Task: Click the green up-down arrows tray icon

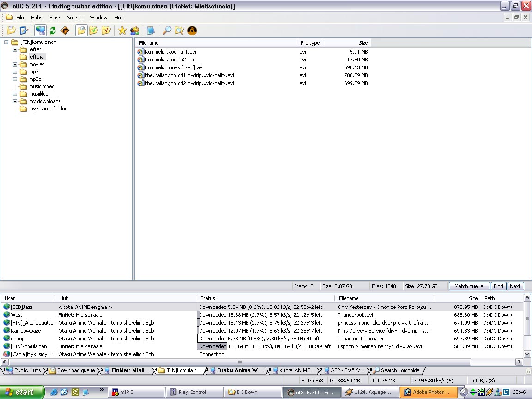Action: click(472, 392)
